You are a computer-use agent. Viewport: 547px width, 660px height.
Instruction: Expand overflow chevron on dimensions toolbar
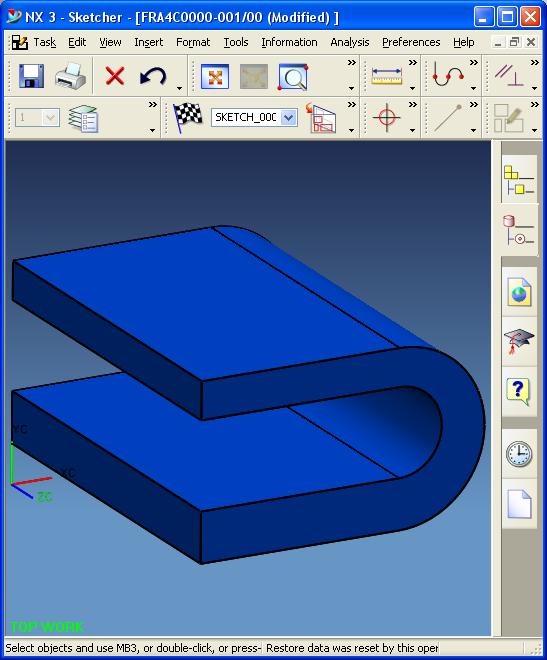tap(413, 62)
